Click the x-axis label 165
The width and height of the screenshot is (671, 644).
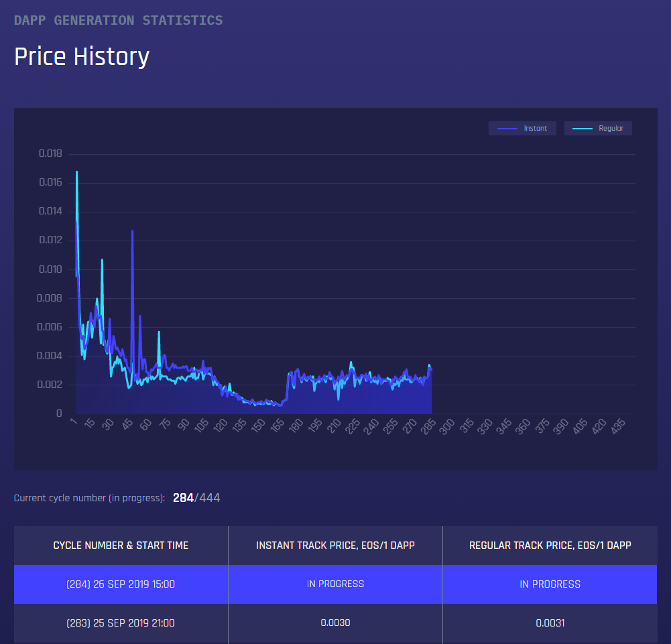[x=275, y=427]
